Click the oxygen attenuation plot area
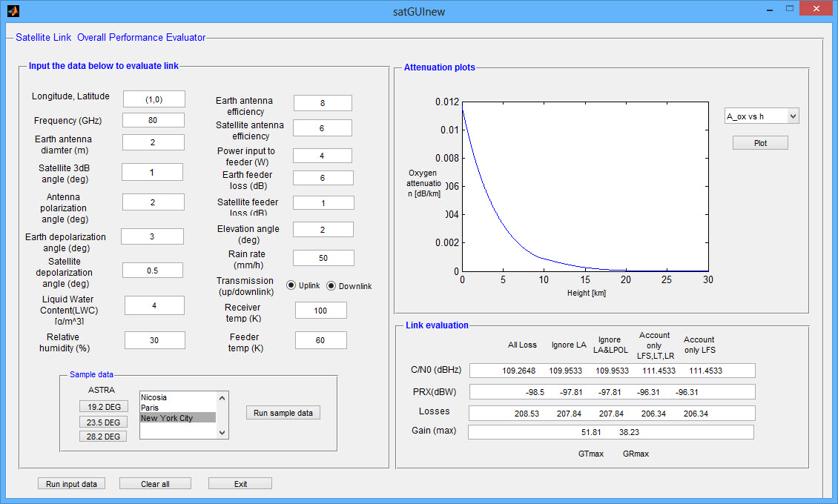This screenshot has height=504, width=838. click(x=585, y=186)
